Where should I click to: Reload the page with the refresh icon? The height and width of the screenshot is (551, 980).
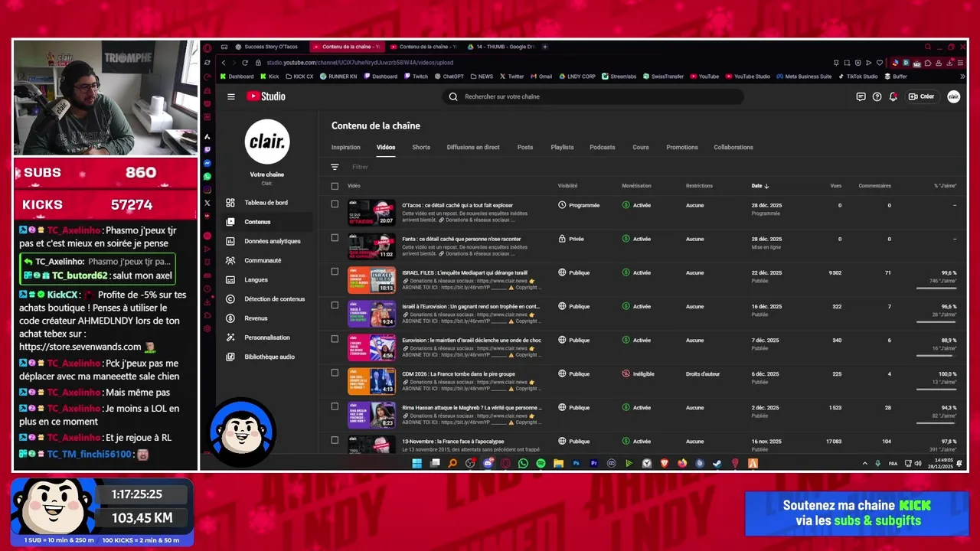[x=245, y=63]
